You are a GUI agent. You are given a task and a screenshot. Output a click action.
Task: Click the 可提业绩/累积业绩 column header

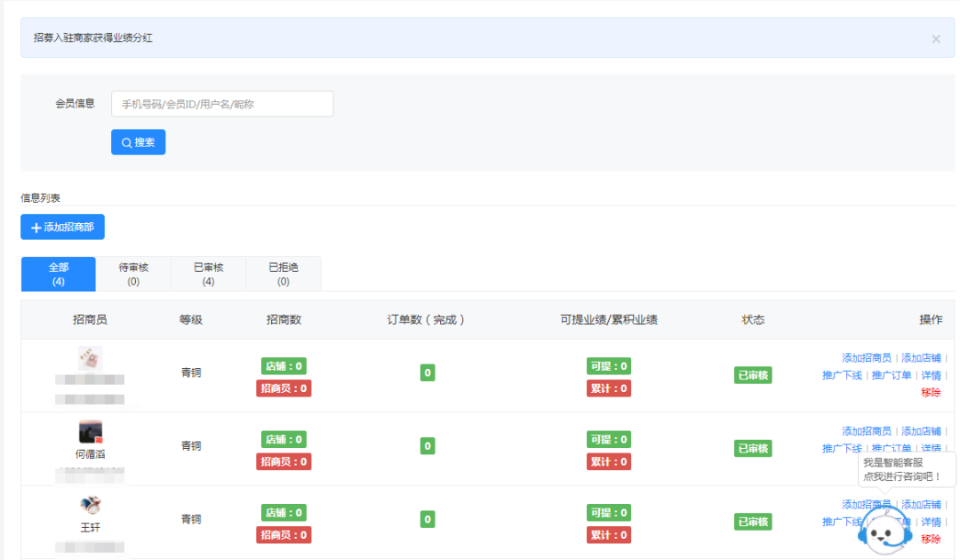point(609,319)
